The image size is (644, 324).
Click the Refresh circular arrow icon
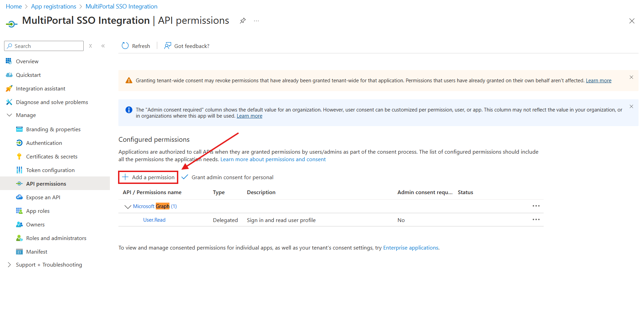point(125,46)
